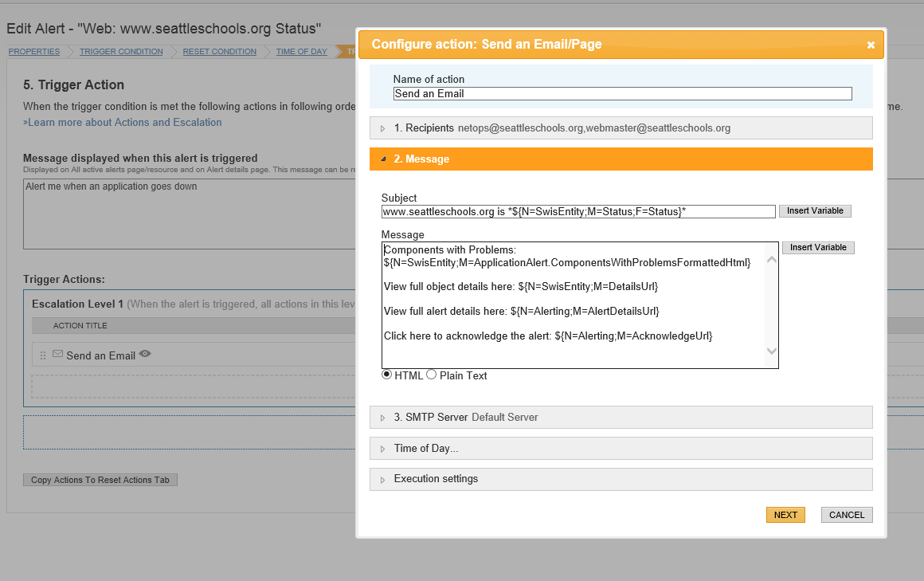The width and height of the screenshot is (924, 581).
Task: Click the envelope icon in the action row
Action: click(x=57, y=354)
